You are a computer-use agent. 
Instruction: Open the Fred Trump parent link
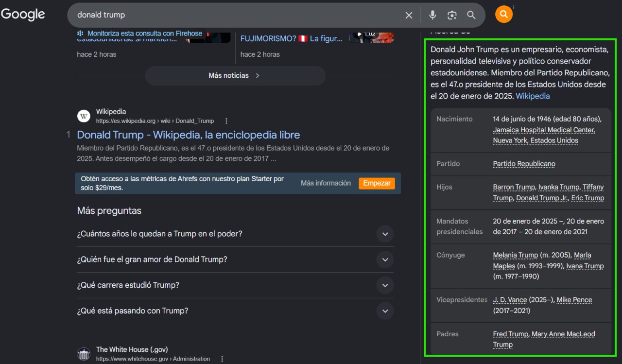click(510, 334)
